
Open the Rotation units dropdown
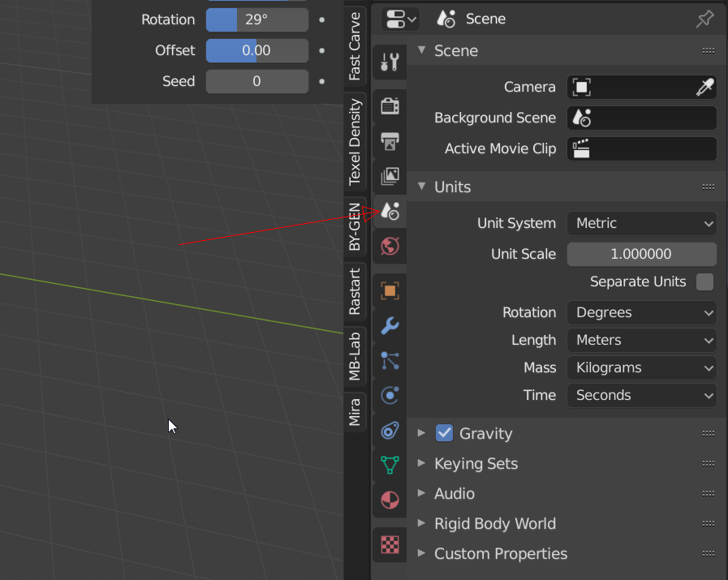point(642,313)
